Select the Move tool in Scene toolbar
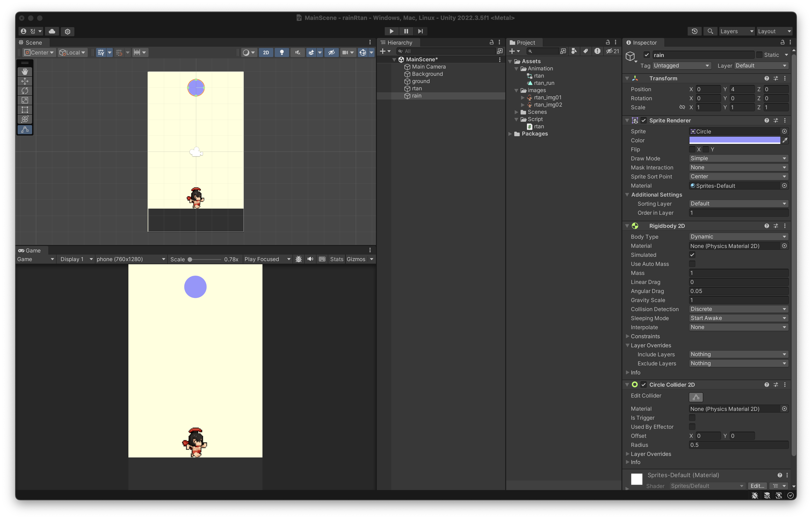This screenshot has width=812, height=519. click(25, 81)
